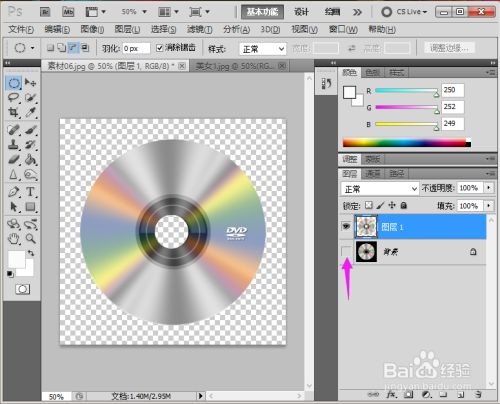500x404 pixels.
Task: Hide layer 图层 1 with eye icon
Action: point(346,226)
